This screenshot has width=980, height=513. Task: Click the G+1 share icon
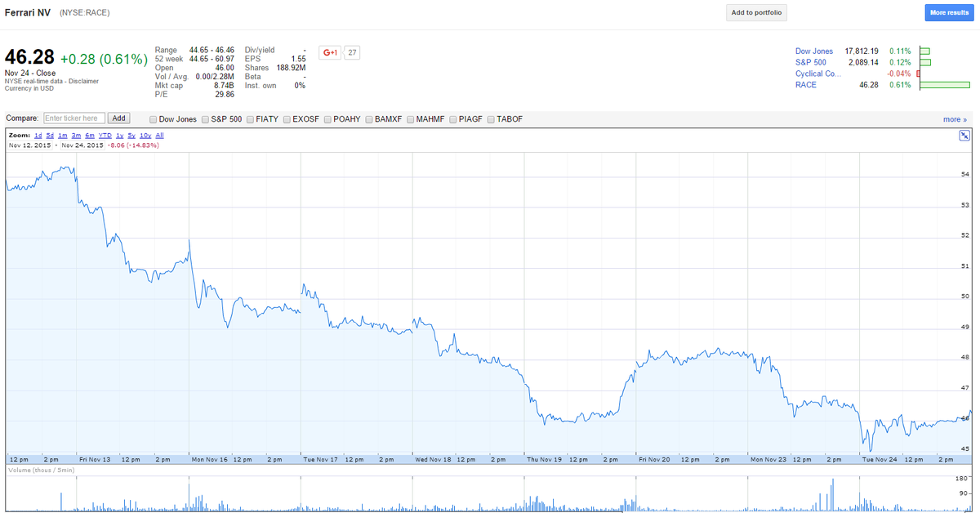331,52
